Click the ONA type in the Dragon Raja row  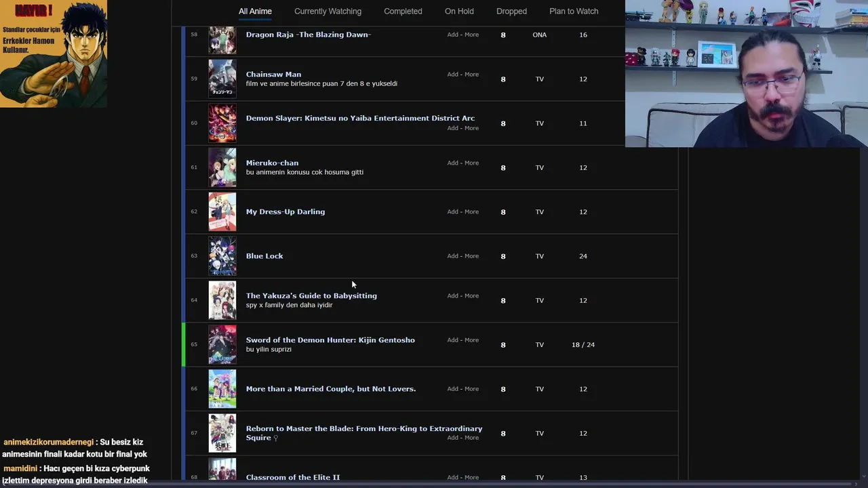tap(540, 35)
